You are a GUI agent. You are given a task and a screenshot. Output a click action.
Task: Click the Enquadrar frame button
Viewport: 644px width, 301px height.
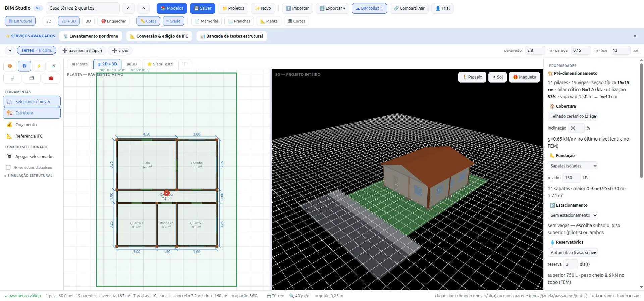[x=114, y=21]
